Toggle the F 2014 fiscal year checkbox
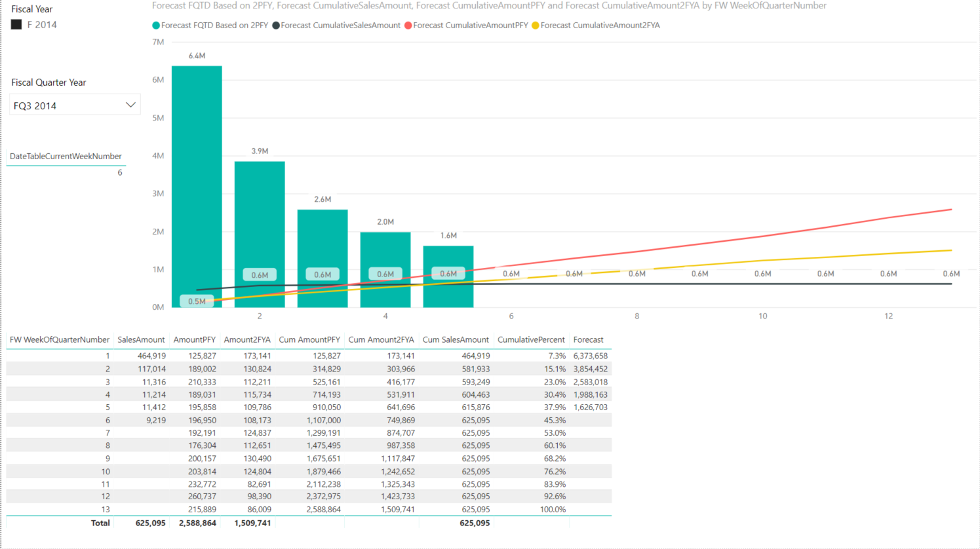This screenshot has height=549, width=980. (x=16, y=24)
